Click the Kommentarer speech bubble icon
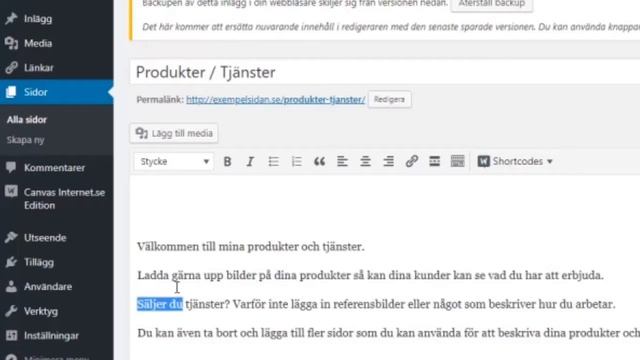640x360 pixels. (x=11, y=167)
